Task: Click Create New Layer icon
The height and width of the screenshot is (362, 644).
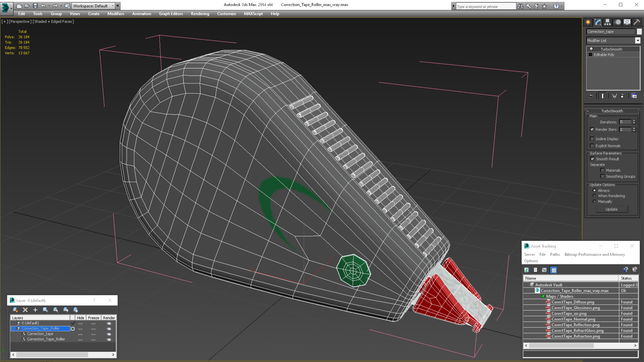Action: (x=15, y=310)
